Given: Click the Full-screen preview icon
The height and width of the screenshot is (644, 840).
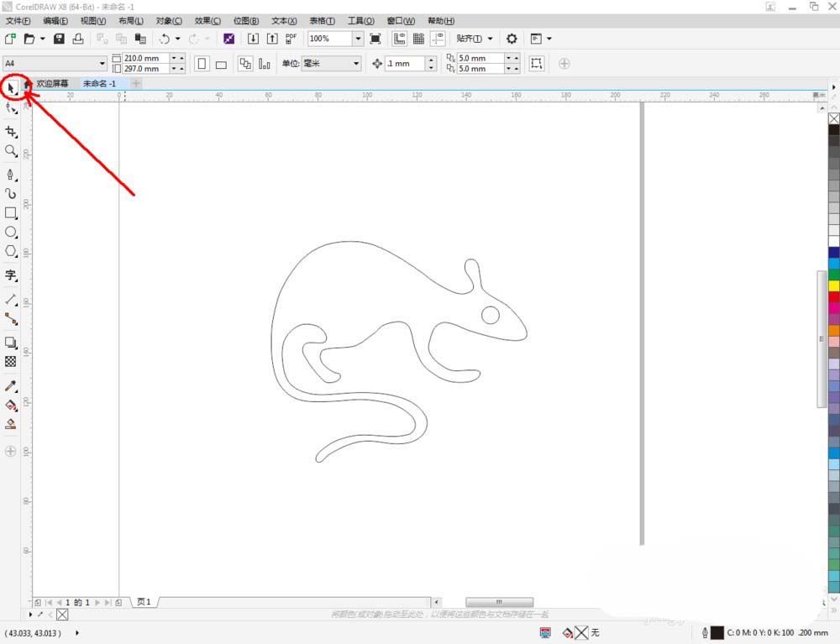Looking at the screenshot, I should (x=375, y=39).
